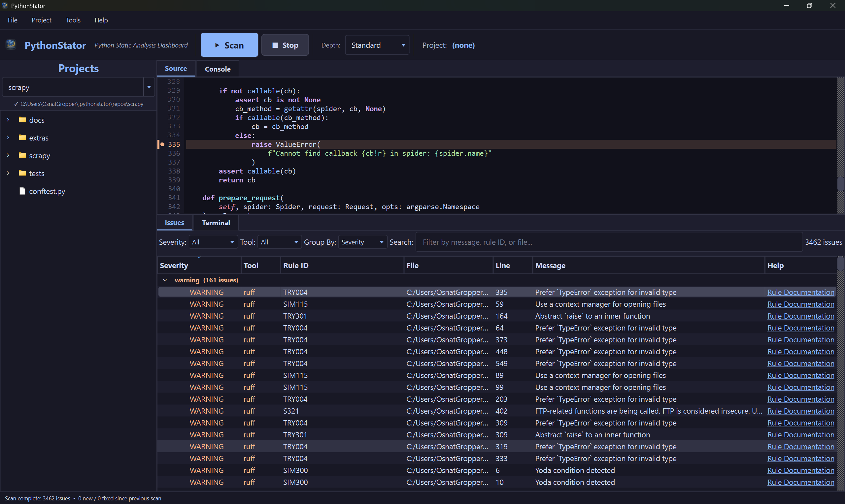Expand the extras folder
845x504 pixels.
pos(8,138)
